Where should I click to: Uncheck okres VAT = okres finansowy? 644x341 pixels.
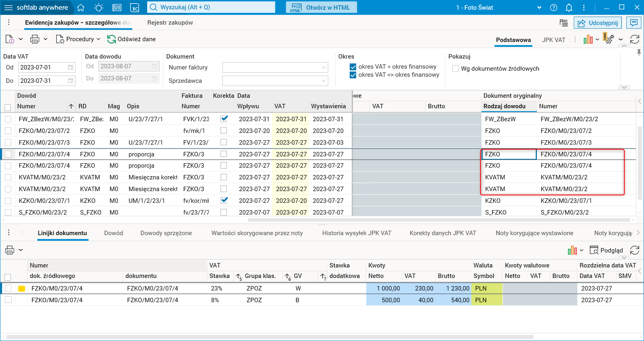tap(353, 67)
